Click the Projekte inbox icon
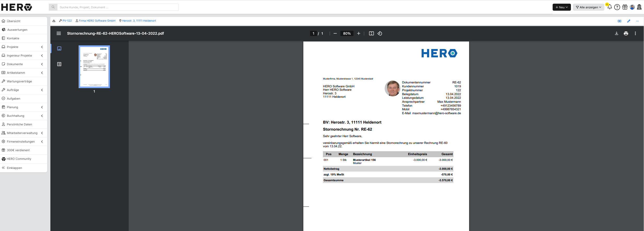Viewport: 644px width, 231px height. 3,47
